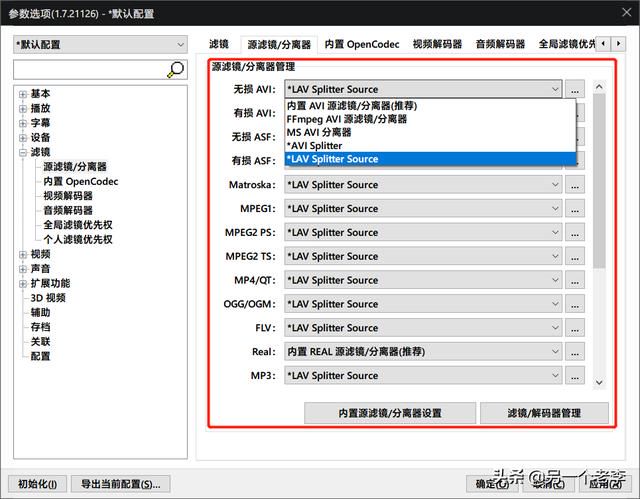Viewport: 640px width, 499px height.
Task: Click the filter list vertical scrollbar thumb
Action: pyautogui.click(x=599, y=181)
